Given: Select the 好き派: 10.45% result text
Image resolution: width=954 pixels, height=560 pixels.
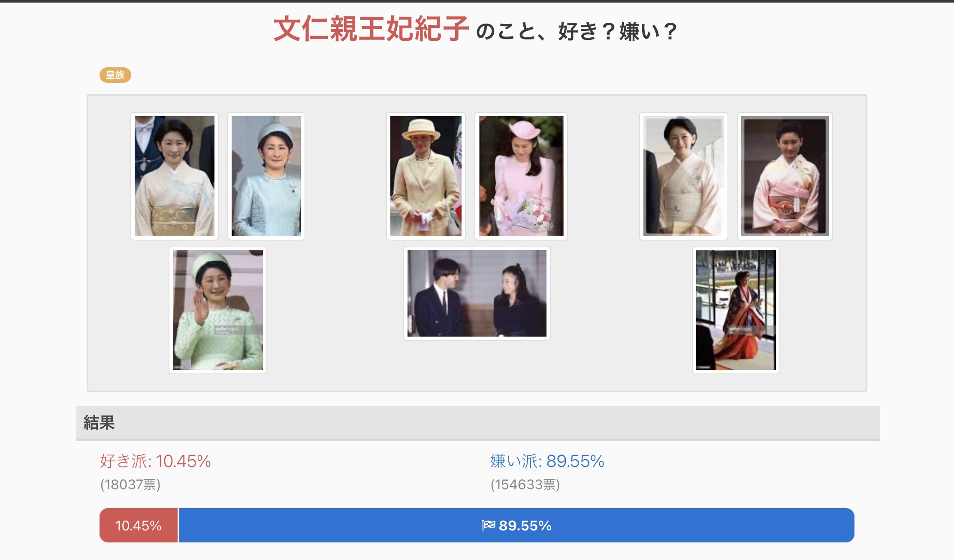Looking at the screenshot, I should click(x=155, y=461).
